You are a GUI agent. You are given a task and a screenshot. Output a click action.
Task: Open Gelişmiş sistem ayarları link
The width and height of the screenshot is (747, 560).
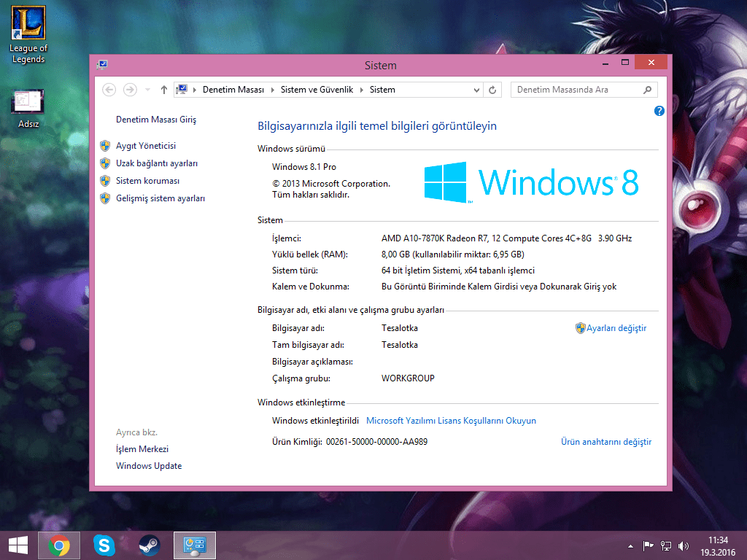160,198
